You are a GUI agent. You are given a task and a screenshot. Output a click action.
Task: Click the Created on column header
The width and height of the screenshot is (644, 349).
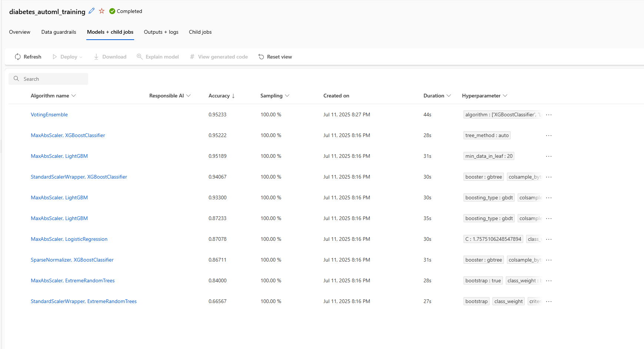336,96
